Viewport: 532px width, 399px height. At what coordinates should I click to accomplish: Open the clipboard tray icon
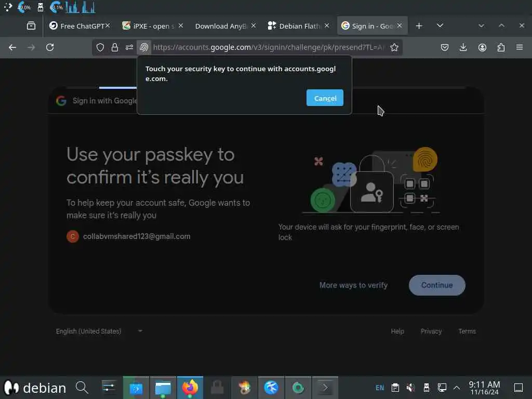click(x=395, y=388)
